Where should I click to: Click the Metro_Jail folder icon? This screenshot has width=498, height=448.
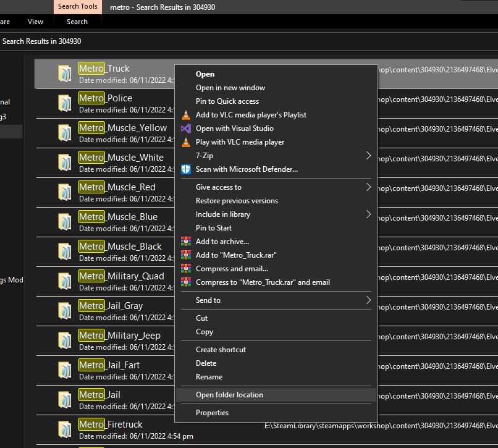tap(65, 400)
